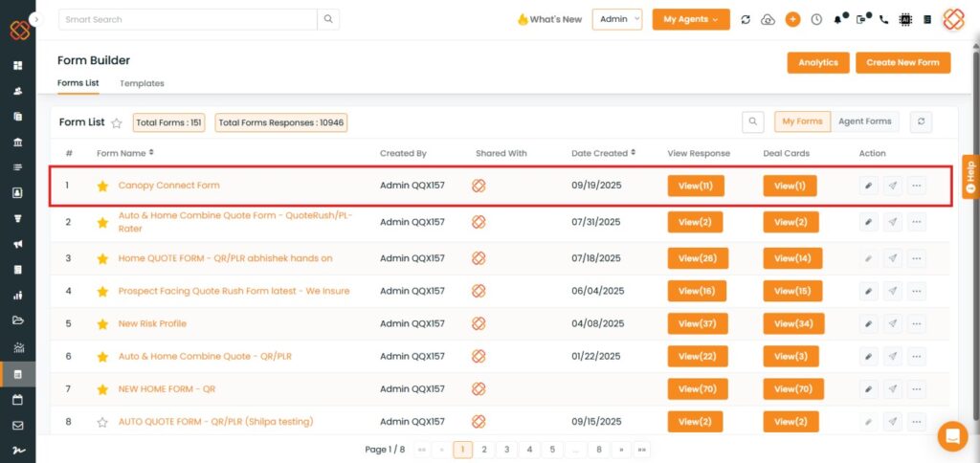980x463 pixels.
Task: Open the Admin dropdown
Action: click(x=616, y=19)
